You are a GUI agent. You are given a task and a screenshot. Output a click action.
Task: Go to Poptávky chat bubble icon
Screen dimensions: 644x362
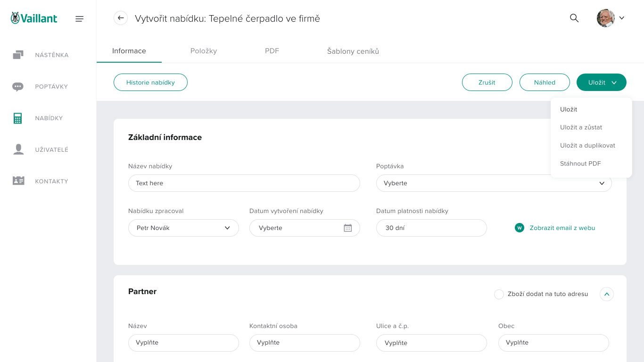18,87
